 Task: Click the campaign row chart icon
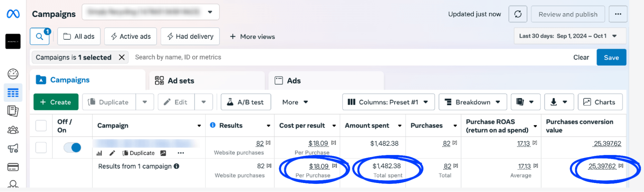coord(99,153)
